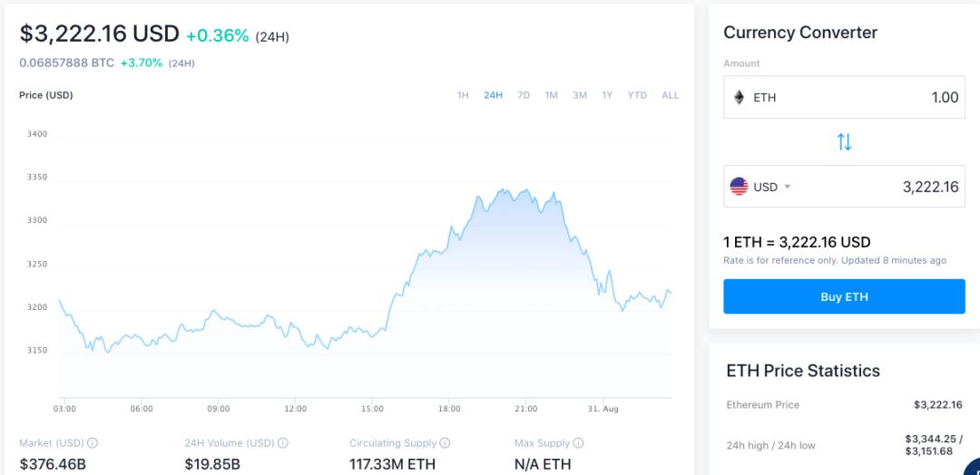The height and width of the screenshot is (475, 980).
Task: Select the 1H chart range
Action: (463, 95)
